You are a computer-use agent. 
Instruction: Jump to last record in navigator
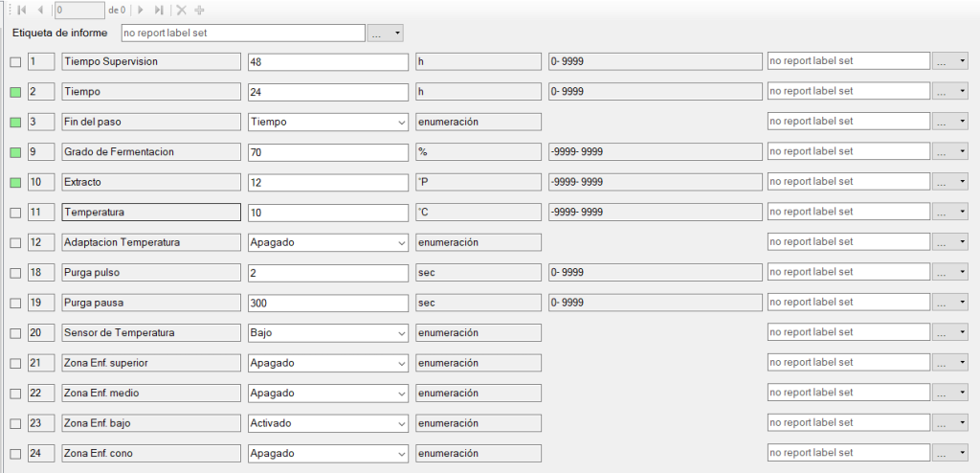tap(159, 11)
